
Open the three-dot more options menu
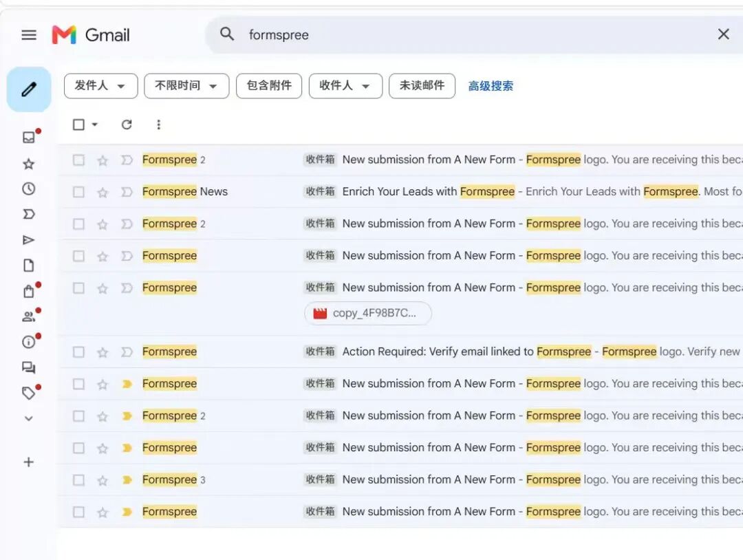point(159,125)
